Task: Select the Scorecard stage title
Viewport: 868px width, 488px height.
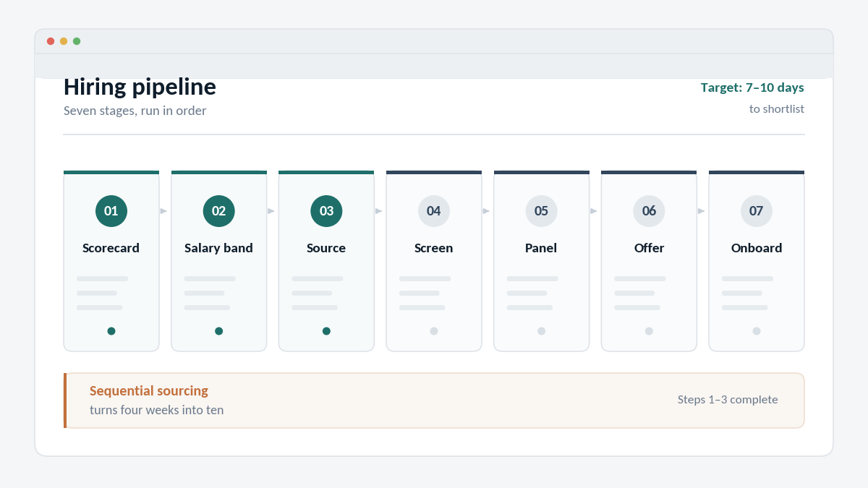Action: click(111, 248)
